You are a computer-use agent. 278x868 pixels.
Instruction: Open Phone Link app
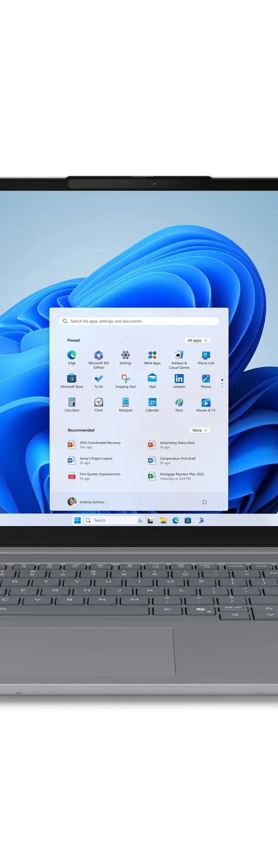point(206,357)
